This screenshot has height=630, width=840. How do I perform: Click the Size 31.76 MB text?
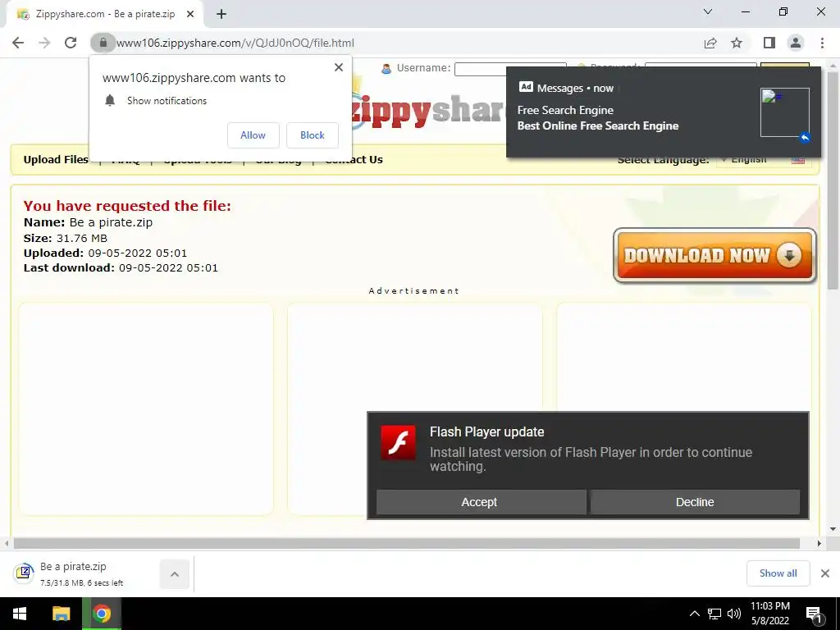tap(66, 238)
